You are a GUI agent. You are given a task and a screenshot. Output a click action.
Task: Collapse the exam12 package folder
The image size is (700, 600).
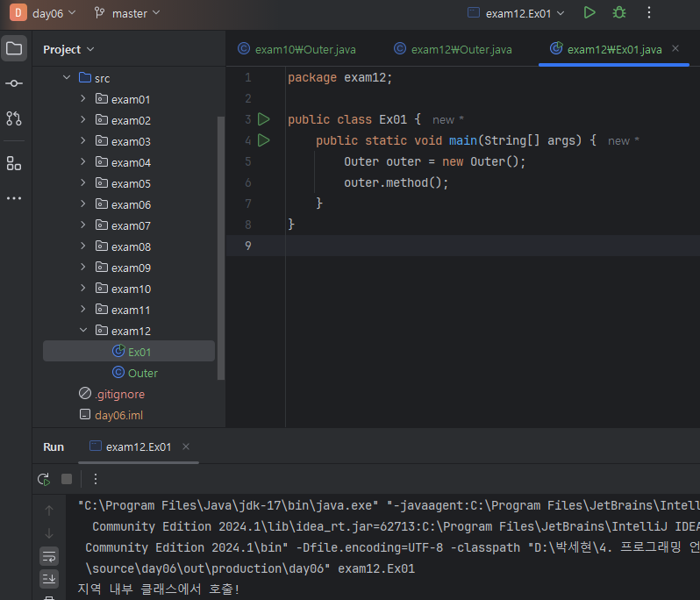pos(83,331)
